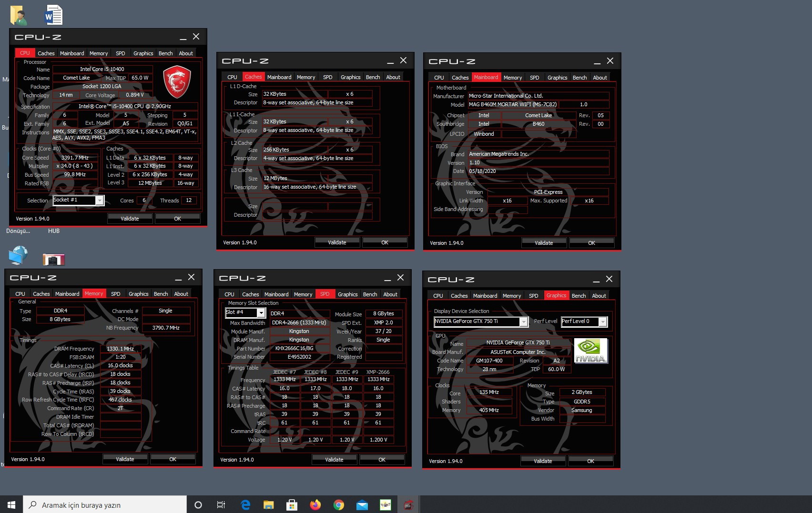Click the '3790.7 MHz' NB Frequency value

[166, 328]
